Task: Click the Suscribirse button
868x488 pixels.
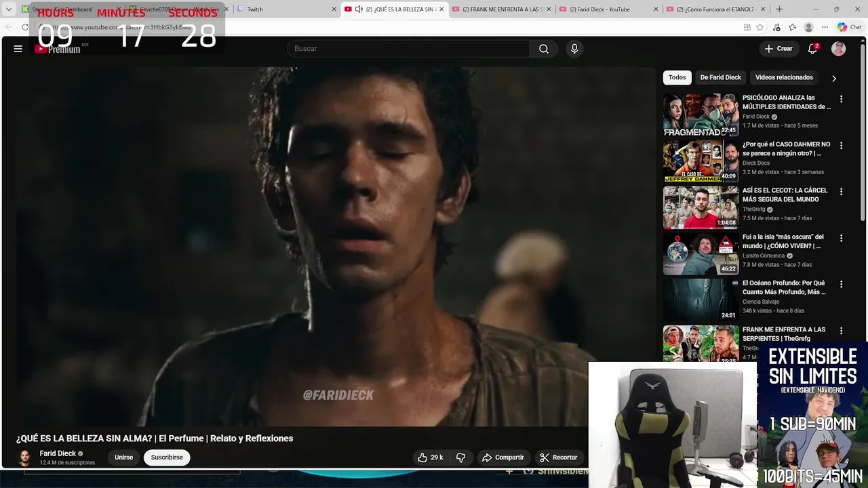Action: pos(167,457)
